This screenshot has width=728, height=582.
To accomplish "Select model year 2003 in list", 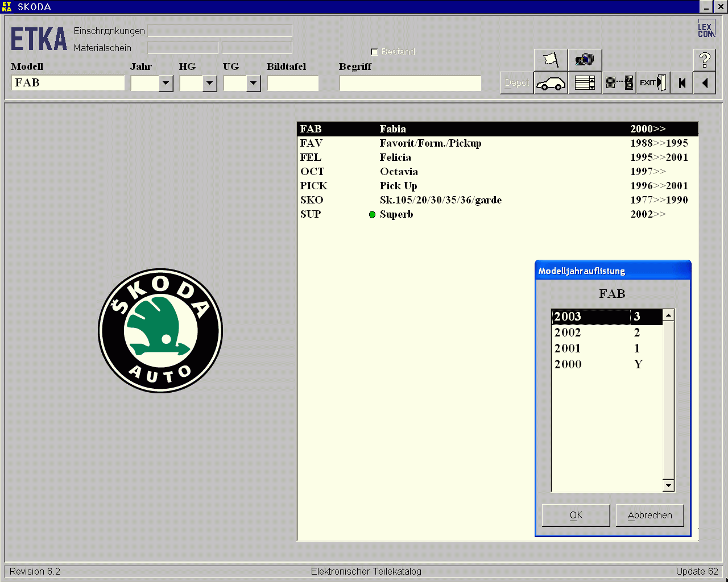I will point(607,317).
